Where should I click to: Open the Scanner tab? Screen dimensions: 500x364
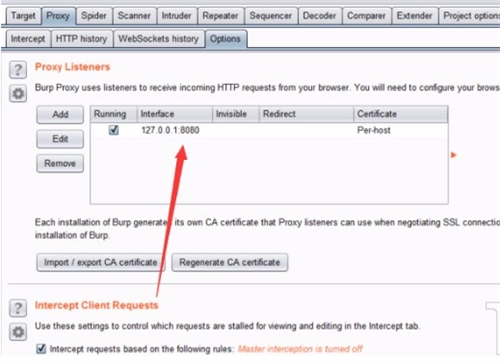pyautogui.click(x=134, y=16)
